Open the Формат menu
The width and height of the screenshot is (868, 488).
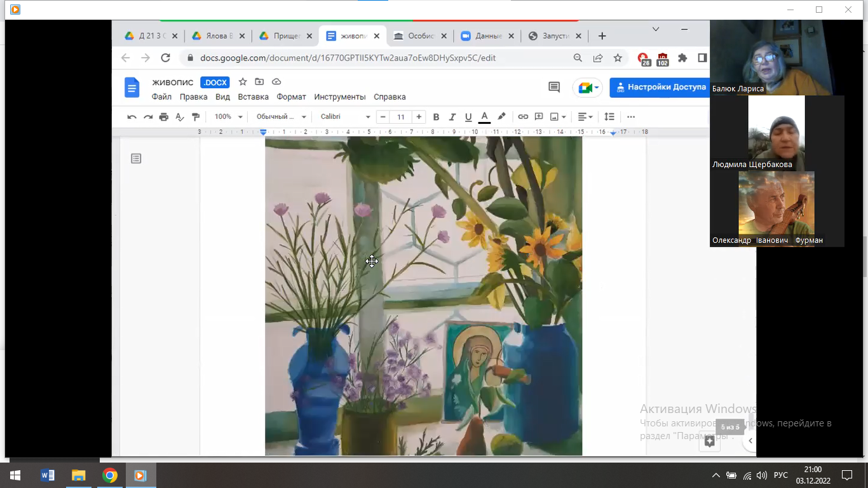[x=291, y=97]
